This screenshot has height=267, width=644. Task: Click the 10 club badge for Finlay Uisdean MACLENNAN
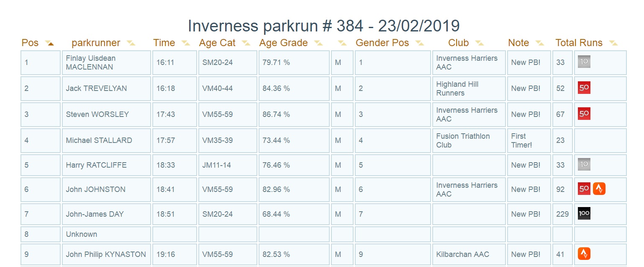[x=584, y=62]
